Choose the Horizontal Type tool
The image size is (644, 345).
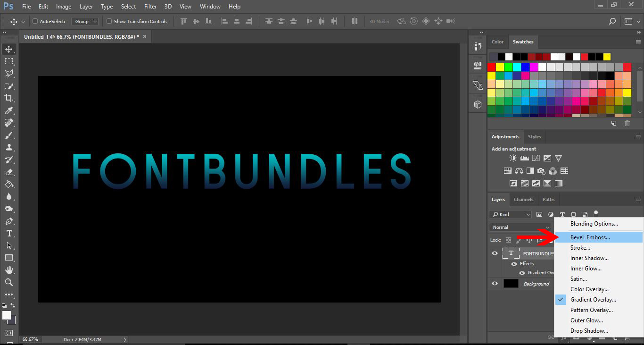8,233
